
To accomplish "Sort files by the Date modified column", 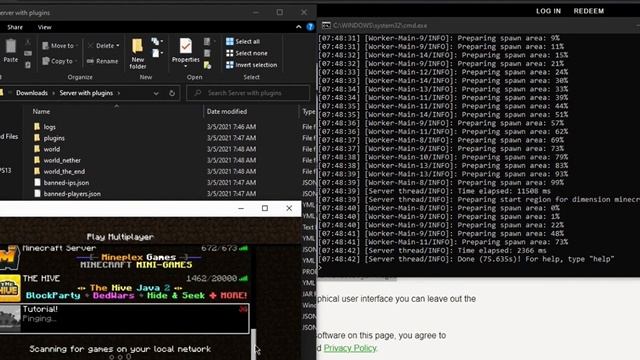I will pyautogui.click(x=227, y=111).
